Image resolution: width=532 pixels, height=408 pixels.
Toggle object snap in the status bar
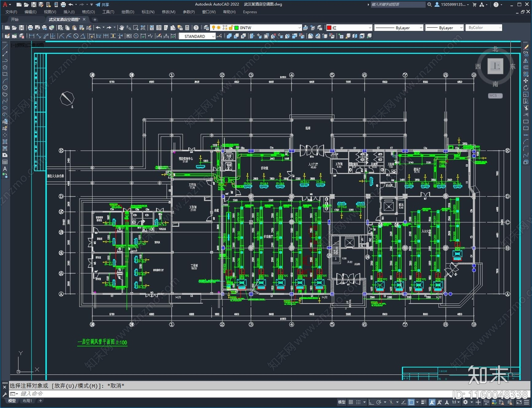click(411, 402)
